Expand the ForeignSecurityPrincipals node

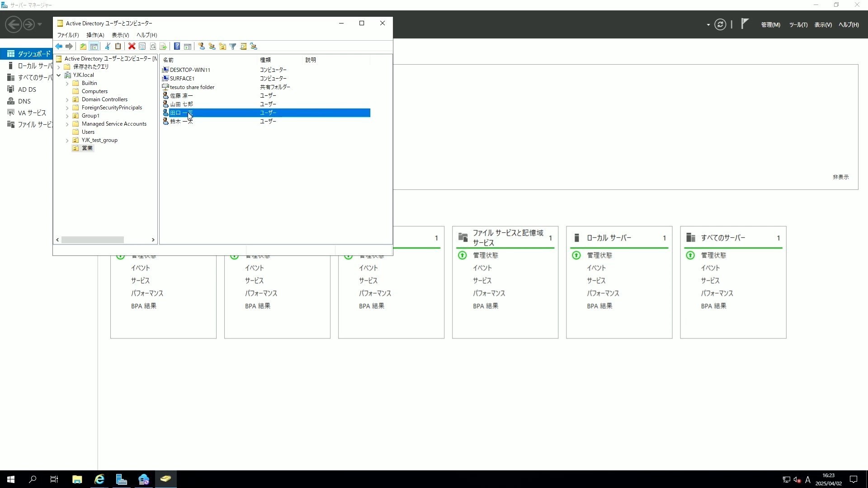[67, 108]
